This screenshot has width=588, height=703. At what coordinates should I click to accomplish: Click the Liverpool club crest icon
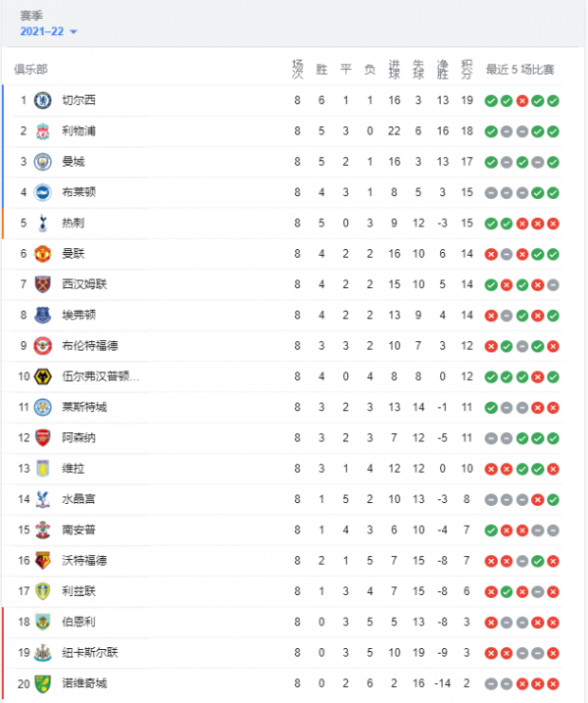click(x=42, y=131)
